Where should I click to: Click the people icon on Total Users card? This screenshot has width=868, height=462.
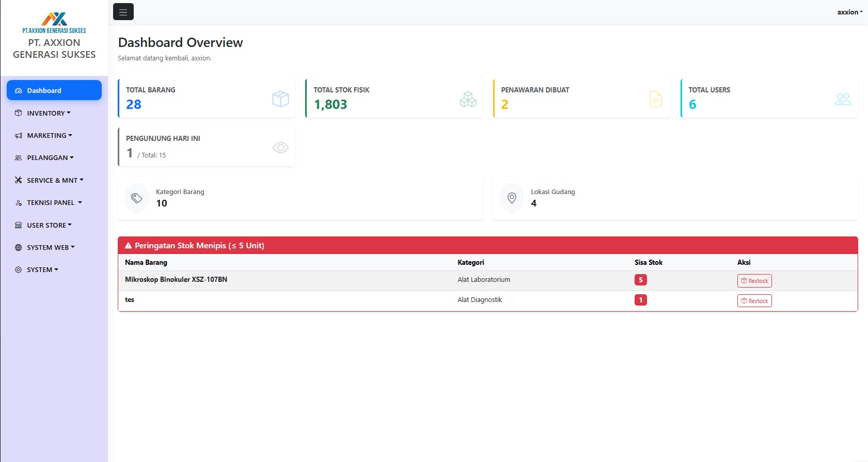(x=843, y=99)
